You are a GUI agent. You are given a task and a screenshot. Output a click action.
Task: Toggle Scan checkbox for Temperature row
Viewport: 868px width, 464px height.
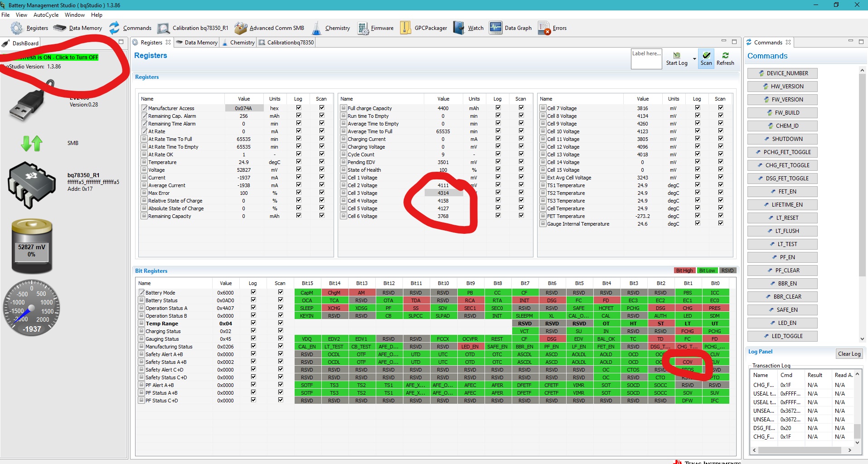(321, 162)
